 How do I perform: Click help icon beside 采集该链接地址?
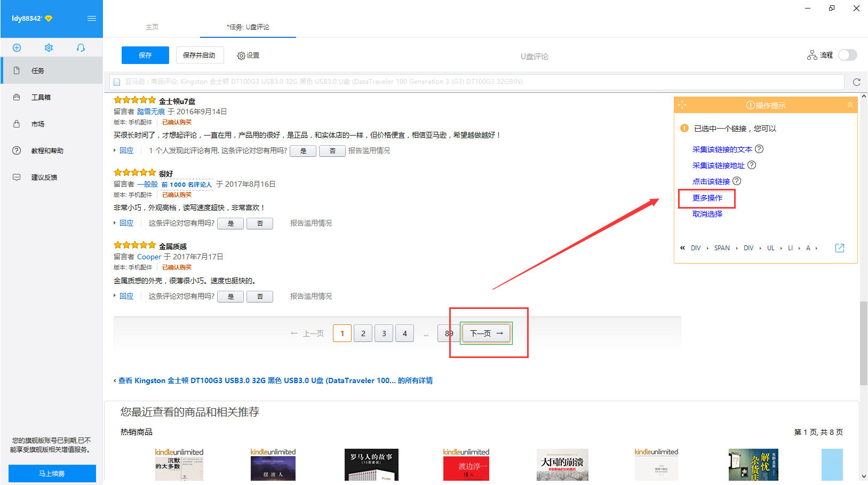point(752,165)
